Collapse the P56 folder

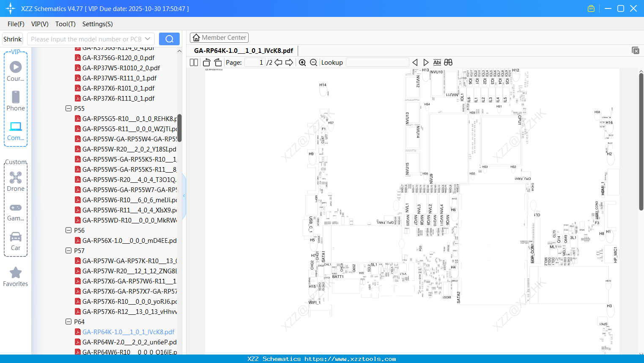[69, 230]
